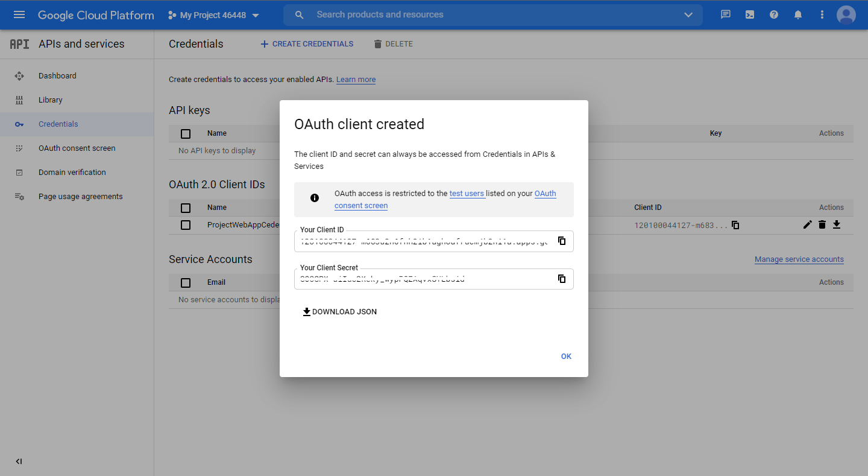The width and height of the screenshot is (868, 476).
Task: Click the Domain verification checkbox icon
Action: (x=19, y=173)
